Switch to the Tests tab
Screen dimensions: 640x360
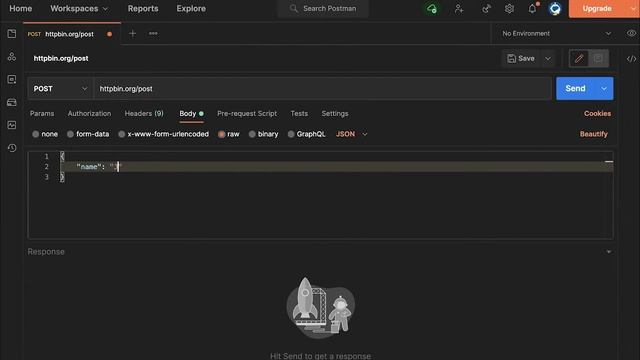tap(299, 113)
